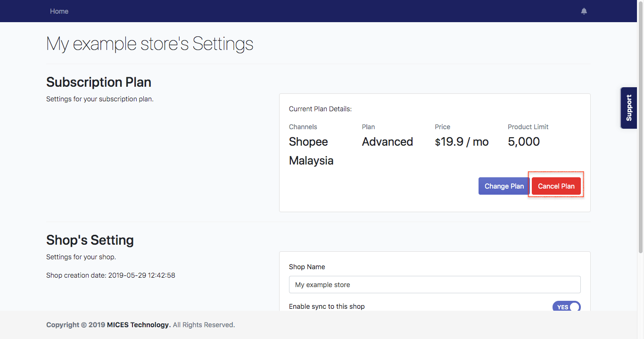The image size is (644, 339).
Task: Click the Current Plan Details label
Action: 320,109
